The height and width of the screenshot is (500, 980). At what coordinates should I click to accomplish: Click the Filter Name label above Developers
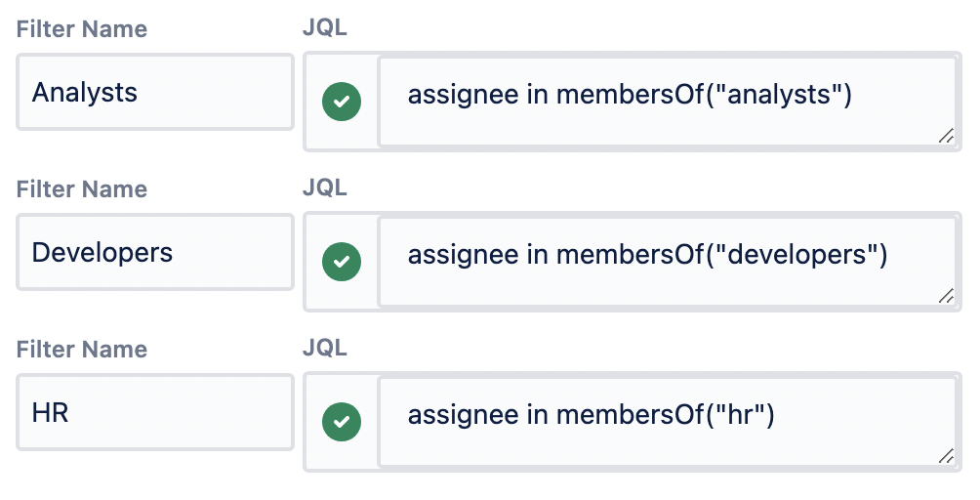82,189
